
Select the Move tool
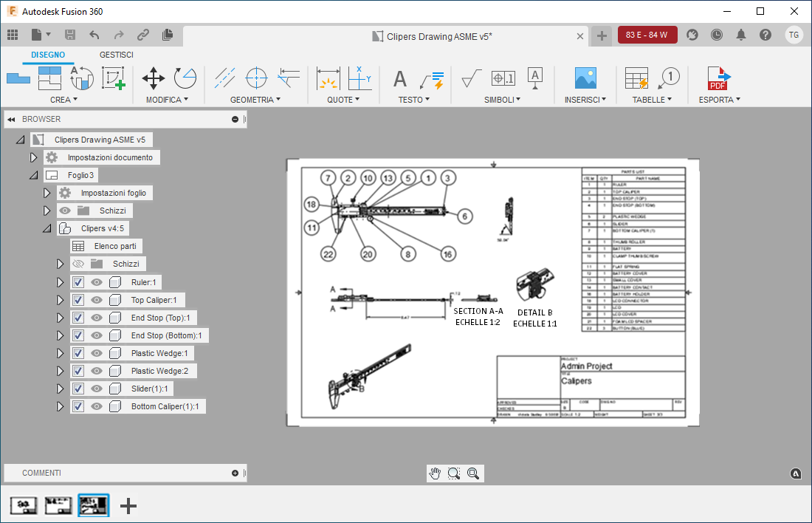154,78
